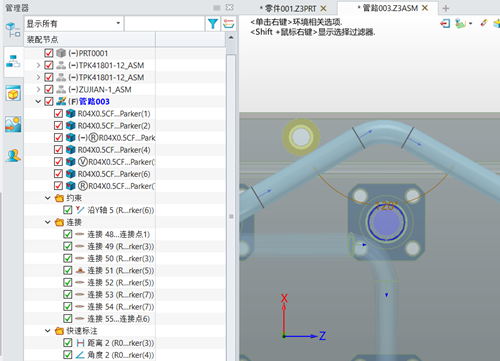
Task: Click the 管路003 piping assembly icon
Action: point(61,101)
